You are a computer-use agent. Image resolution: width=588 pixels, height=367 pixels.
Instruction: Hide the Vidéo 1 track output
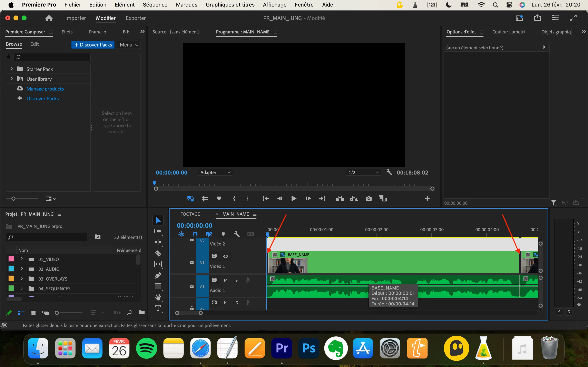click(x=225, y=256)
